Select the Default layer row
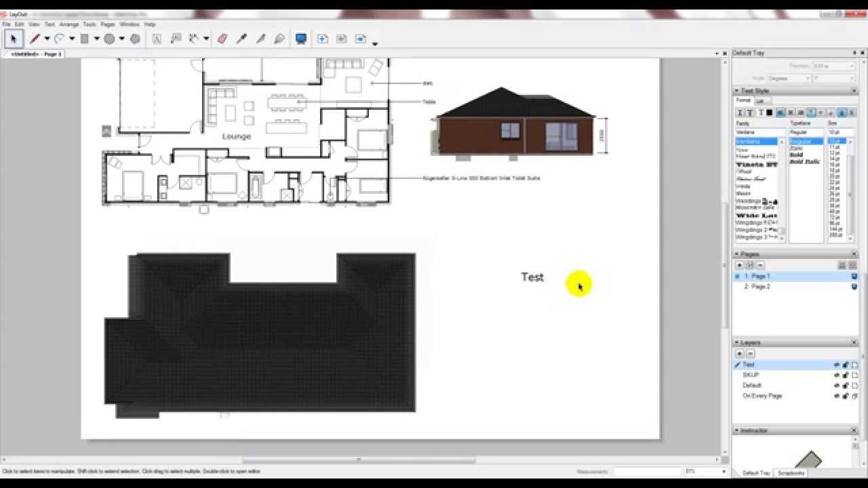Image resolution: width=868 pixels, height=488 pixels. click(796, 385)
